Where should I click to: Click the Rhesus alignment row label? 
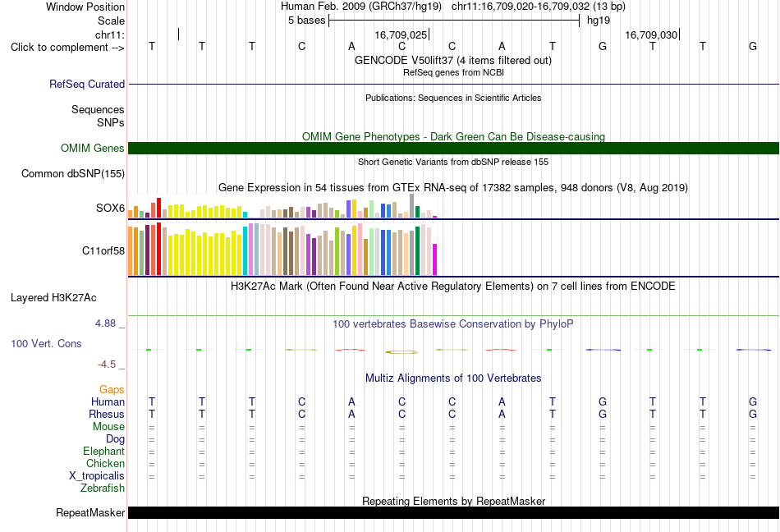107,414
